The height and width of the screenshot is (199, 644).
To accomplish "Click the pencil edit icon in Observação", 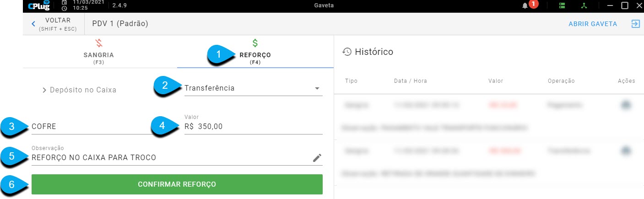I will 317,158.
